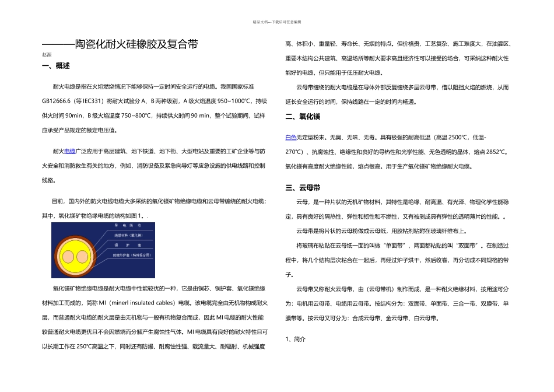Click the line starting 延长安全运行的时间

point(352,102)
